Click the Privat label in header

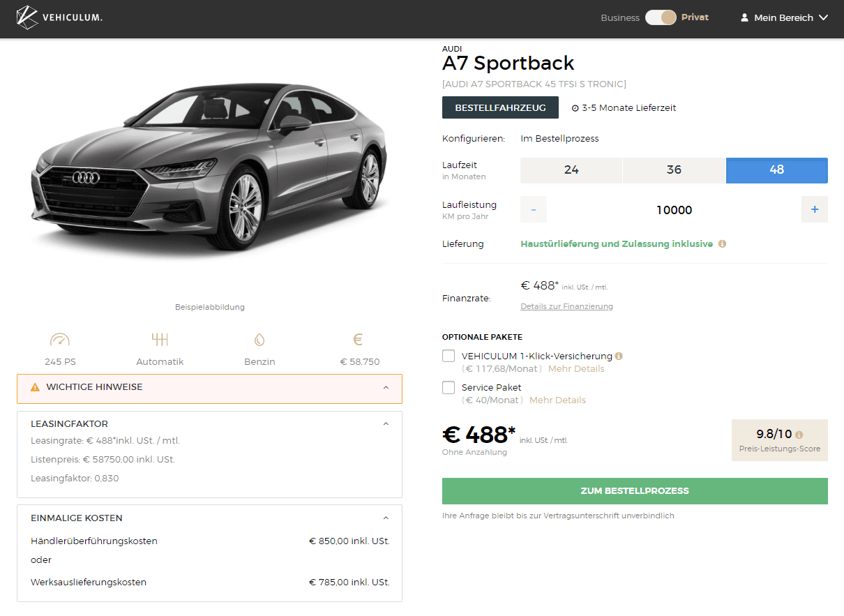click(x=695, y=17)
